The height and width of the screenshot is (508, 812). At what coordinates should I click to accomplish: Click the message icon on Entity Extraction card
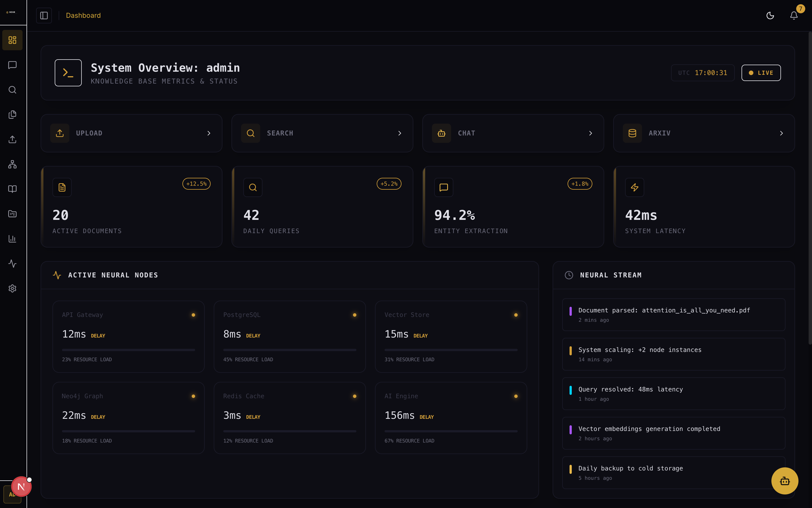tap(443, 187)
